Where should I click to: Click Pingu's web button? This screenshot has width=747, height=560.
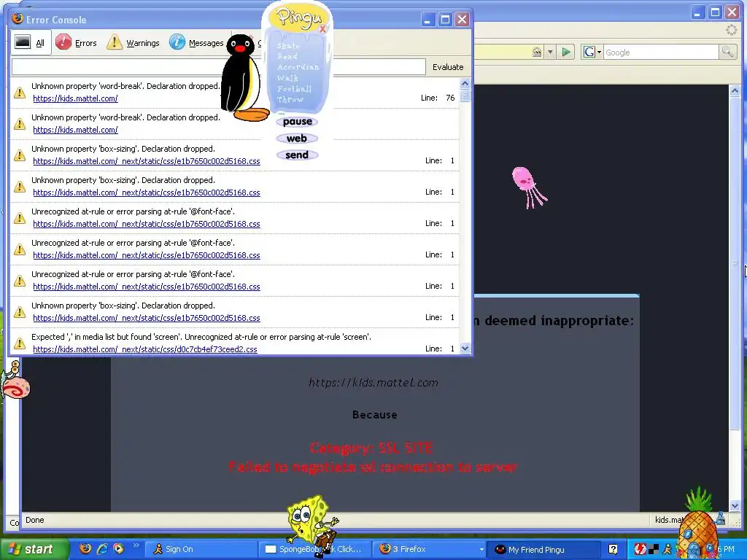click(297, 139)
